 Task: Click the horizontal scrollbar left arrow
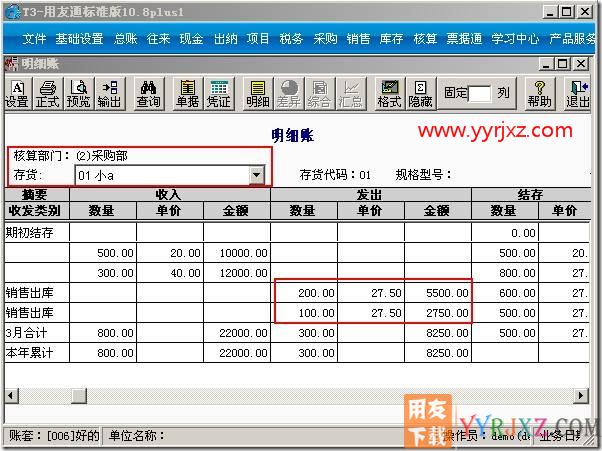[12, 396]
